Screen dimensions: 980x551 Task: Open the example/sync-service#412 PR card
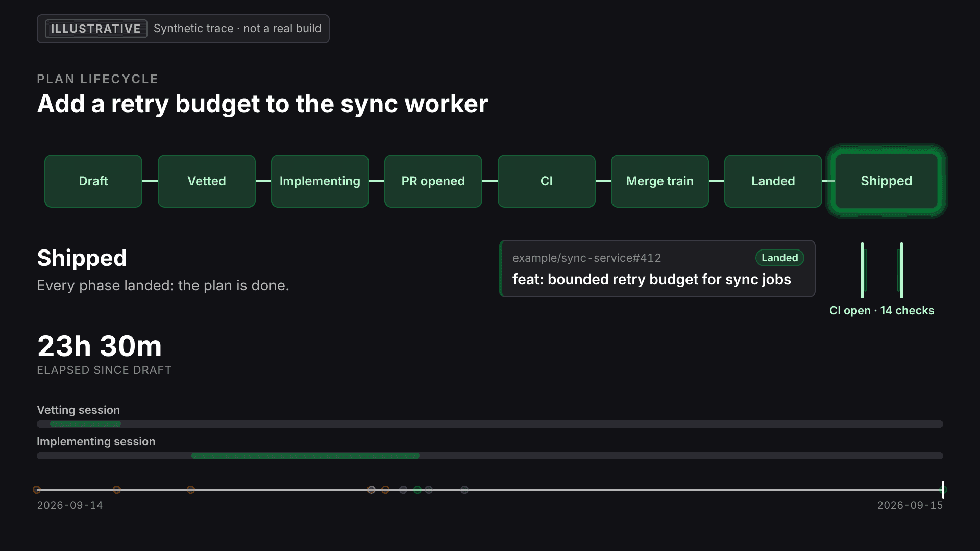[657, 268]
